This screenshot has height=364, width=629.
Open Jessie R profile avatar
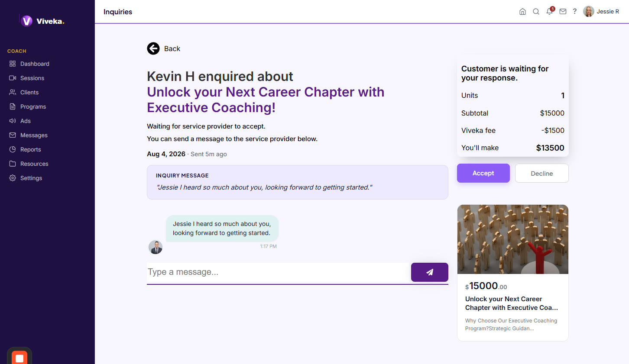[x=588, y=12]
